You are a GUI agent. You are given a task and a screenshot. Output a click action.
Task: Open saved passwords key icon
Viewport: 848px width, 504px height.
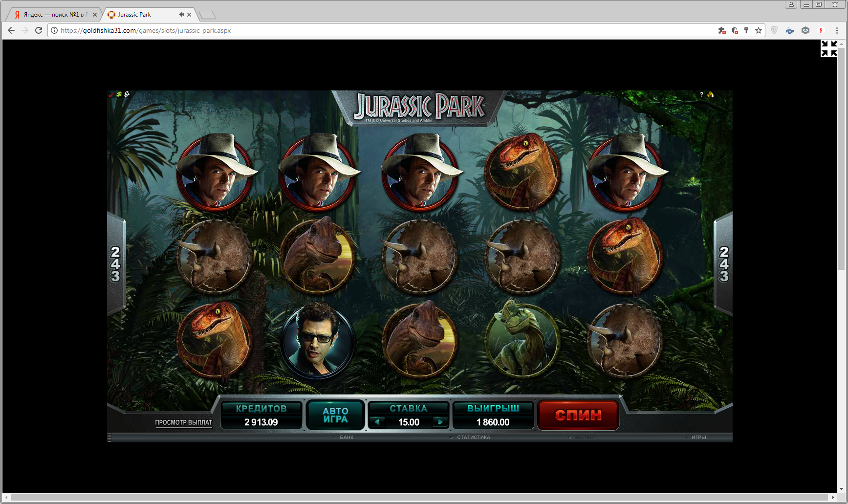[x=746, y=30]
